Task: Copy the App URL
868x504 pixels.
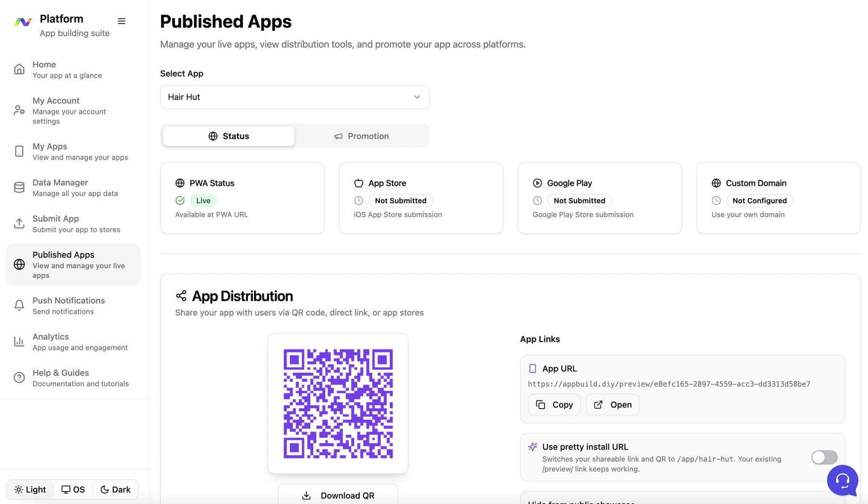Action: (x=554, y=405)
